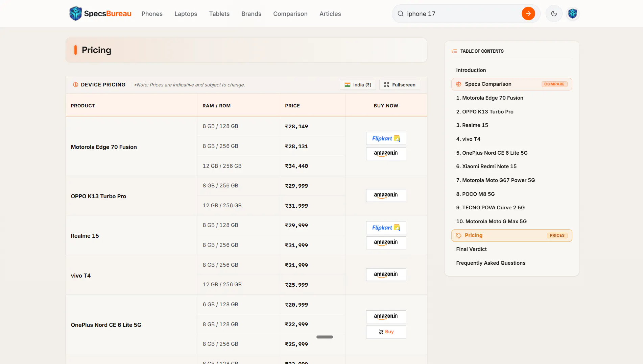The width and height of the screenshot is (643, 364).
Task: Open Amazon.in link for vivo T4
Action: click(386, 275)
